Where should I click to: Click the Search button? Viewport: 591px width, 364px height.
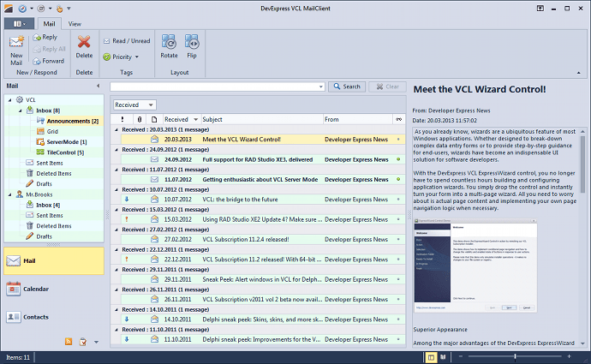[x=347, y=87]
